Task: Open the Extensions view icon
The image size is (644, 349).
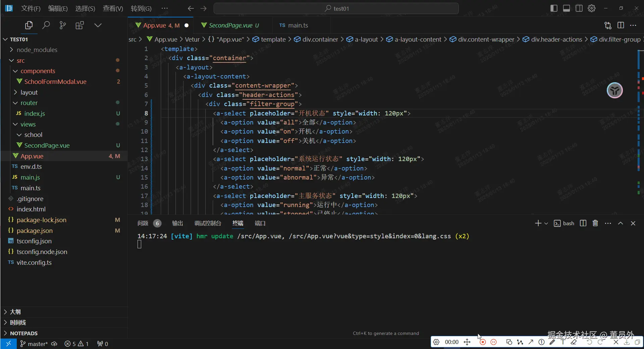Action: (79, 25)
